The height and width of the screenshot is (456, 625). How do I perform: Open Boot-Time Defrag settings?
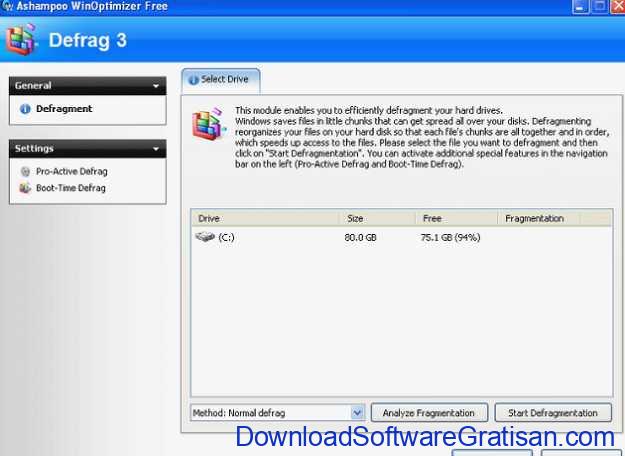tap(71, 188)
